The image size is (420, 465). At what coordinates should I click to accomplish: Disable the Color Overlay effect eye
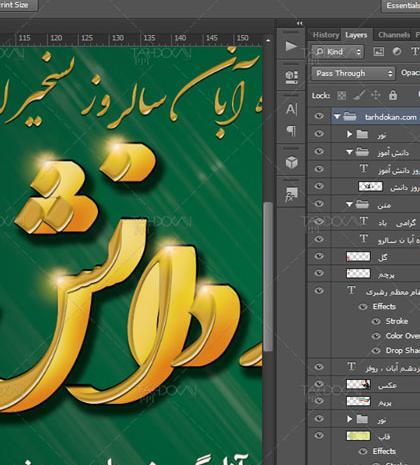[376, 336]
